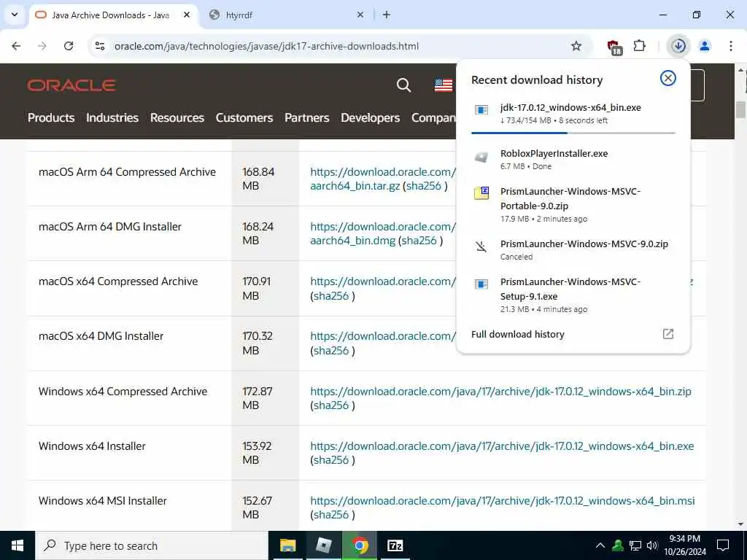Open the network tray icon
Image resolution: width=747 pixels, height=560 pixels.
[x=635, y=545]
